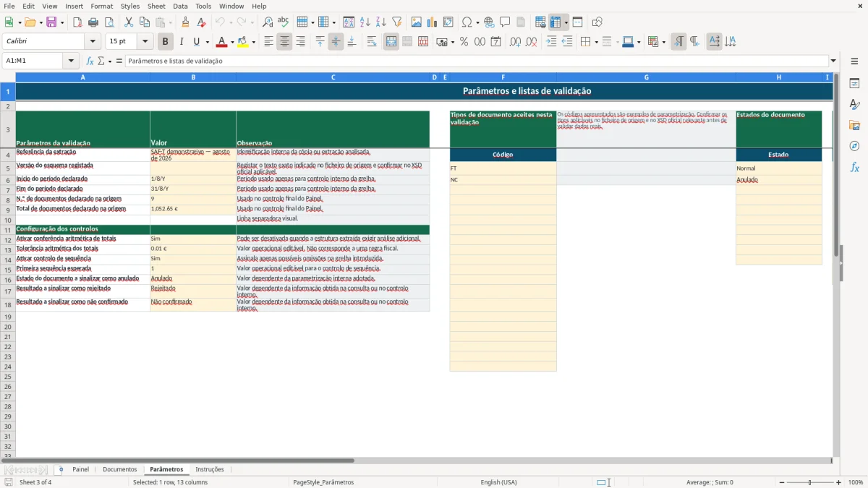Open the Sheet menu
Viewport: 868px width, 488px height.
156,6
